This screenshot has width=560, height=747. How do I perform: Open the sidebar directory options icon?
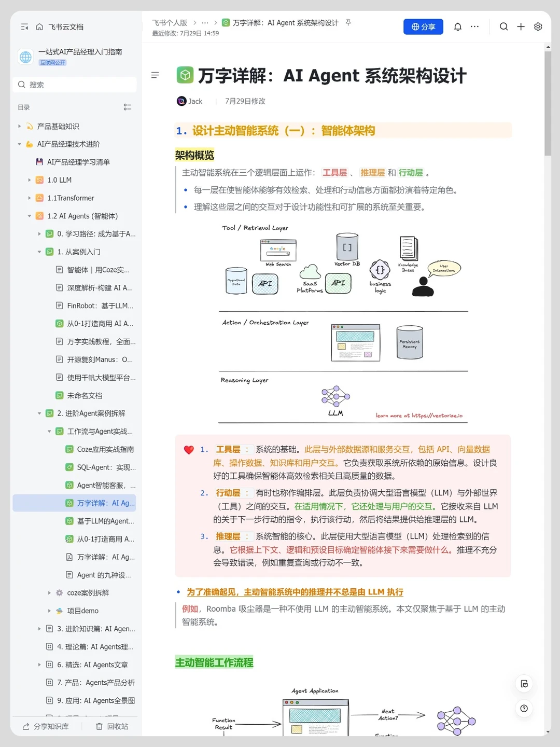coord(128,107)
